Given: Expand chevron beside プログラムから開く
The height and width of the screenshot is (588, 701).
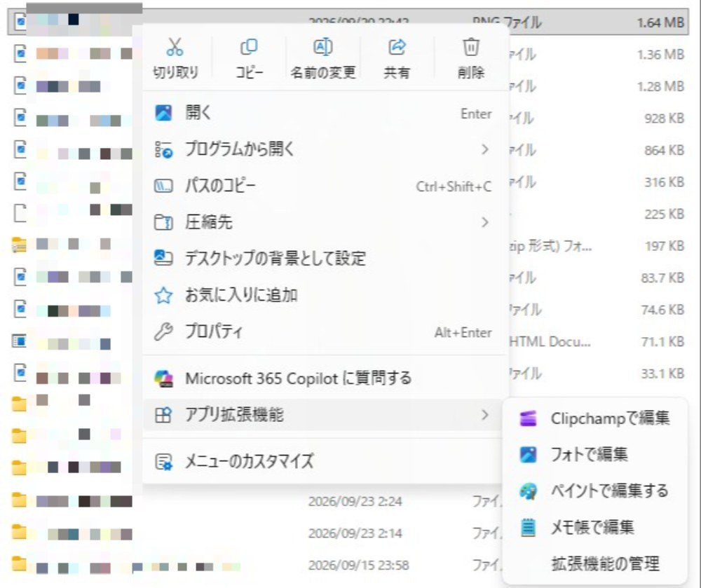Looking at the screenshot, I should tap(485, 149).
